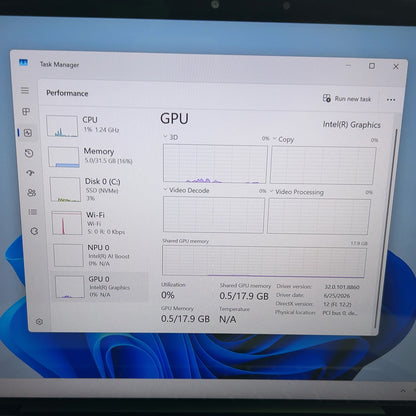Click the Temperature N/A value
The height and width of the screenshot is (416, 416).
tap(228, 319)
